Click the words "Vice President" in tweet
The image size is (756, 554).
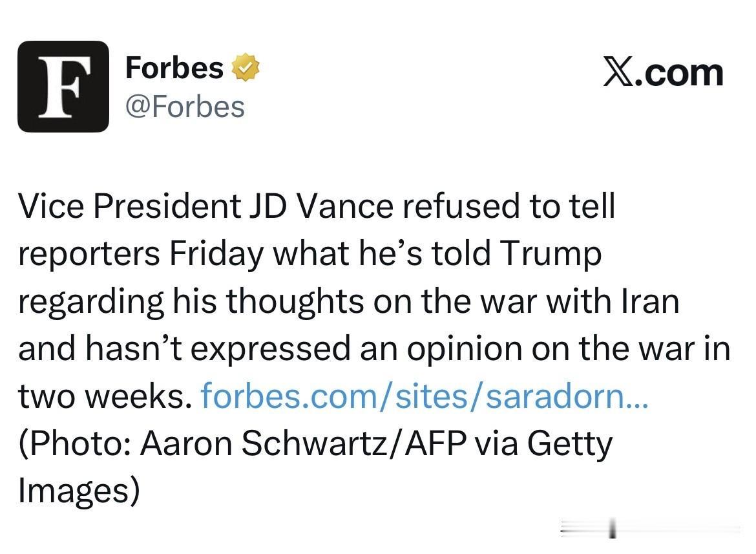point(129,206)
